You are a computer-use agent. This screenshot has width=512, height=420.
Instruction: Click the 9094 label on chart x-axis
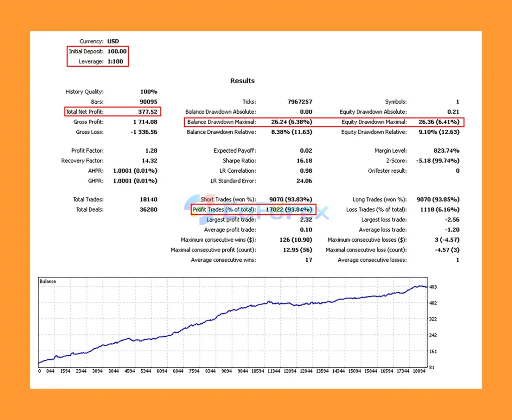coord(227,371)
